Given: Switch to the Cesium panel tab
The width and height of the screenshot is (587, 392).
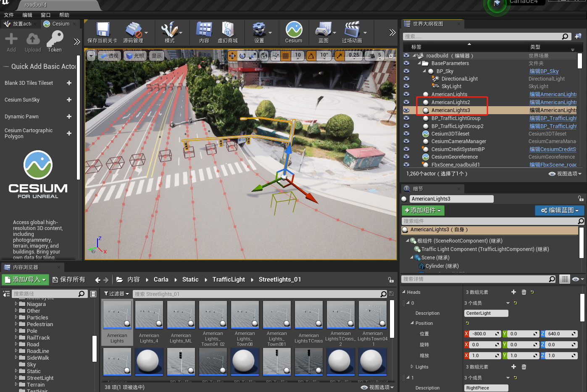Looking at the screenshot, I should pos(57,24).
